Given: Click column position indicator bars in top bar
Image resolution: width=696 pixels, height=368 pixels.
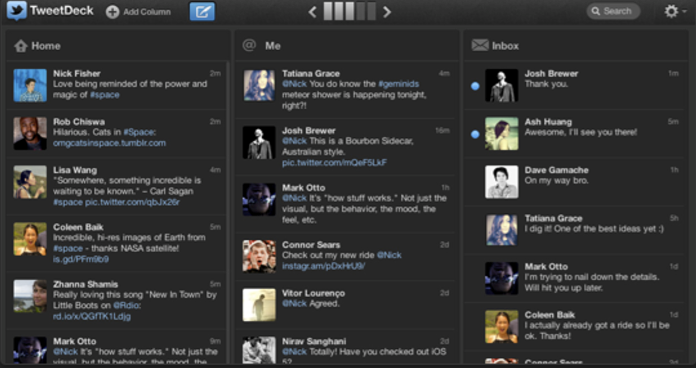Looking at the screenshot, I should 350,12.
